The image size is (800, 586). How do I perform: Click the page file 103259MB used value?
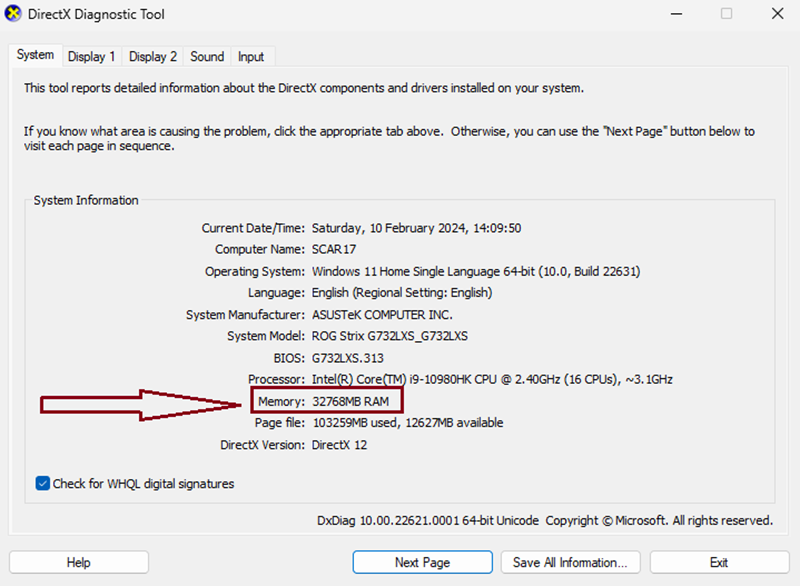pos(408,423)
